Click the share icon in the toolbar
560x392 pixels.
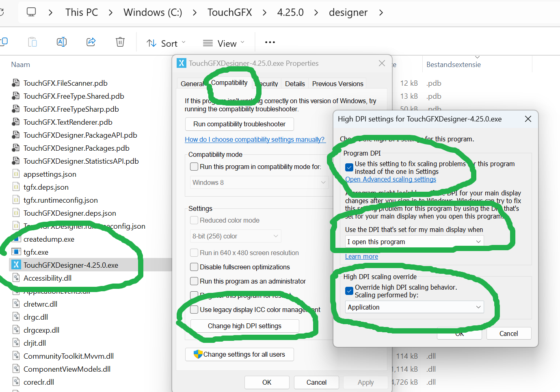coord(91,42)
